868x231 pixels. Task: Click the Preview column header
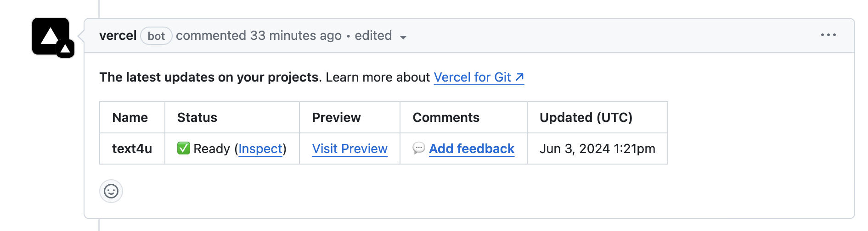tap(336, 118)
